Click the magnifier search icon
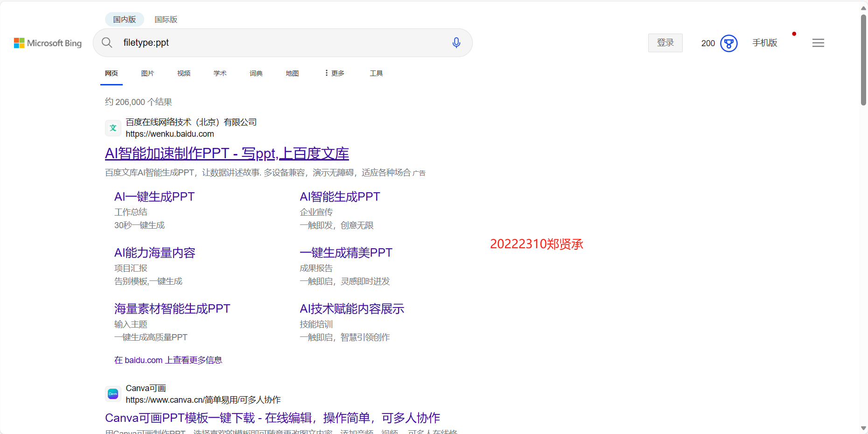The height and width of the screenshot is (434, 868). click(x=107, y=42)
